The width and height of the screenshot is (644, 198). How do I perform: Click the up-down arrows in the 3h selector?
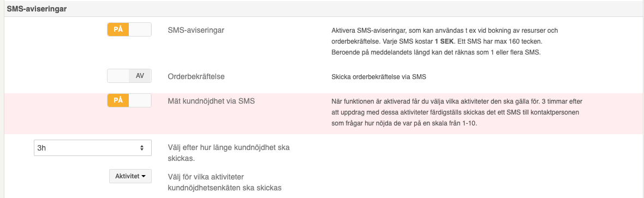142,148
